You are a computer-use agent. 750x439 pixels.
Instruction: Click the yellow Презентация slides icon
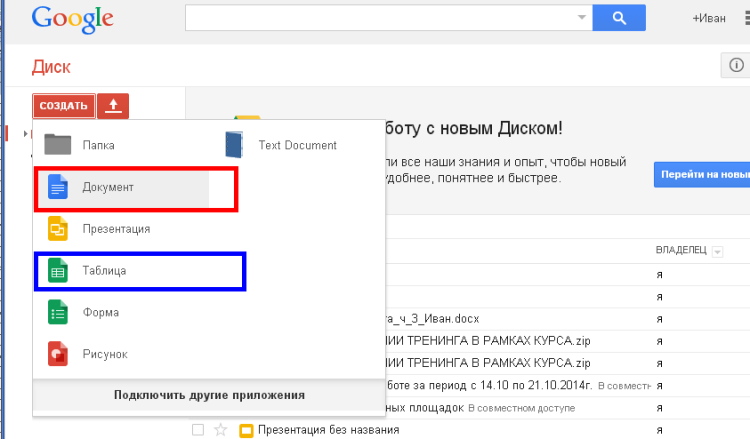pos(57,229)
